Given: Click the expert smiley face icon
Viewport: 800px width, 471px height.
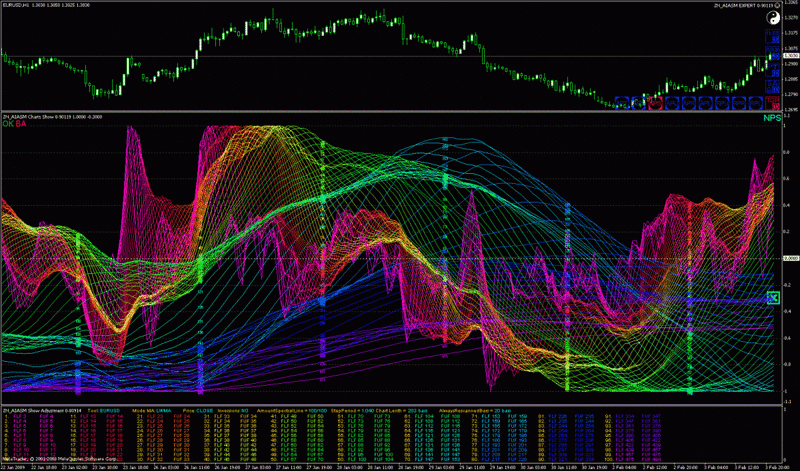Looking at the screenshot, I should point(777,5).
